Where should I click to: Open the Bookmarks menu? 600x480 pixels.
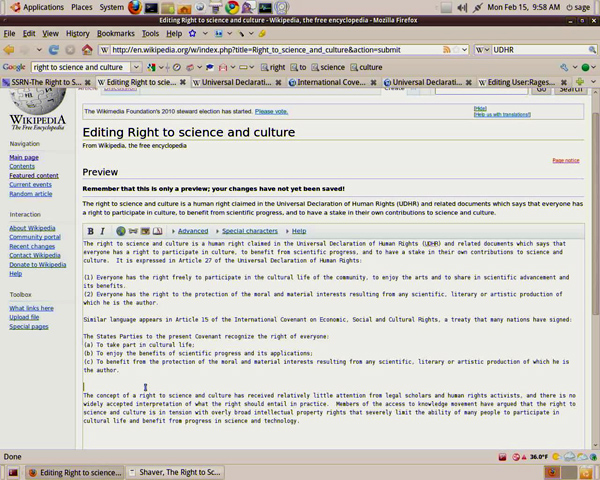115,33
